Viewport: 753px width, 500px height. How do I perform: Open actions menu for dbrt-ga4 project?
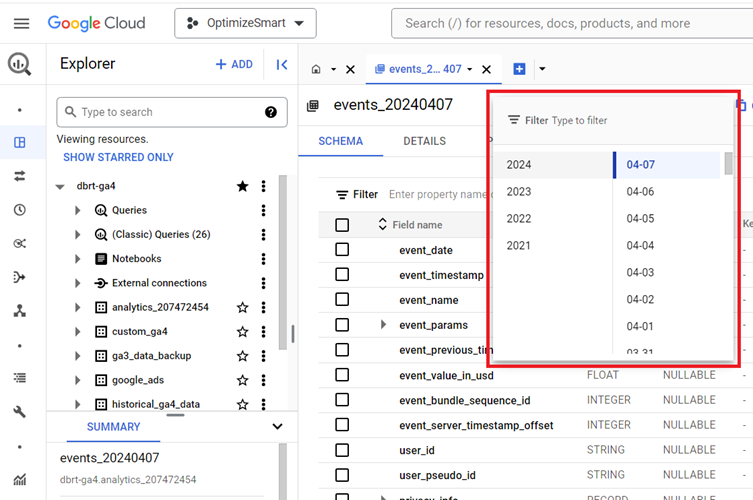tap(263, 186)
